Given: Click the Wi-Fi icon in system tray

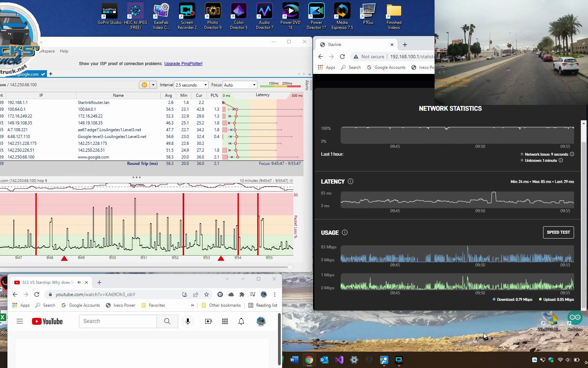Looking at the screenshot, I should [x=560, y=360].
